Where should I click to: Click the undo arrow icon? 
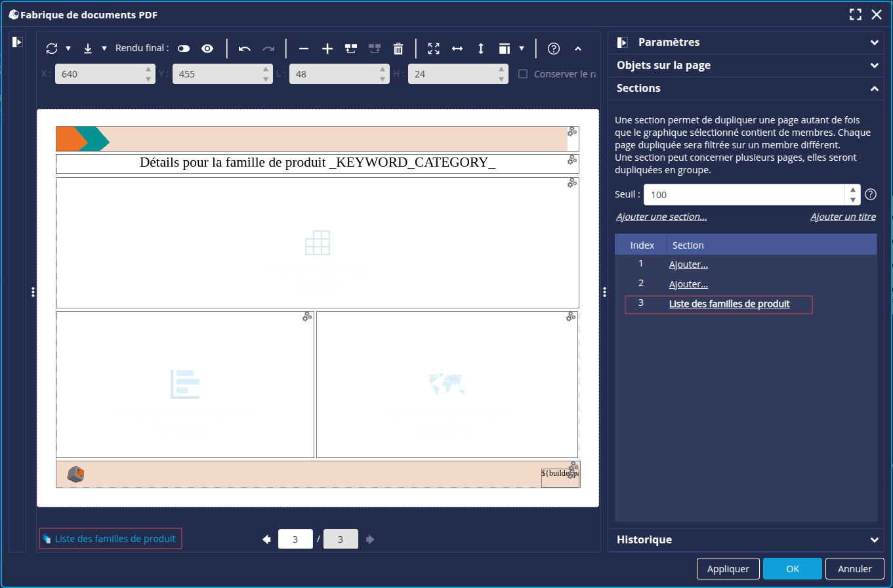coord(245,49)
